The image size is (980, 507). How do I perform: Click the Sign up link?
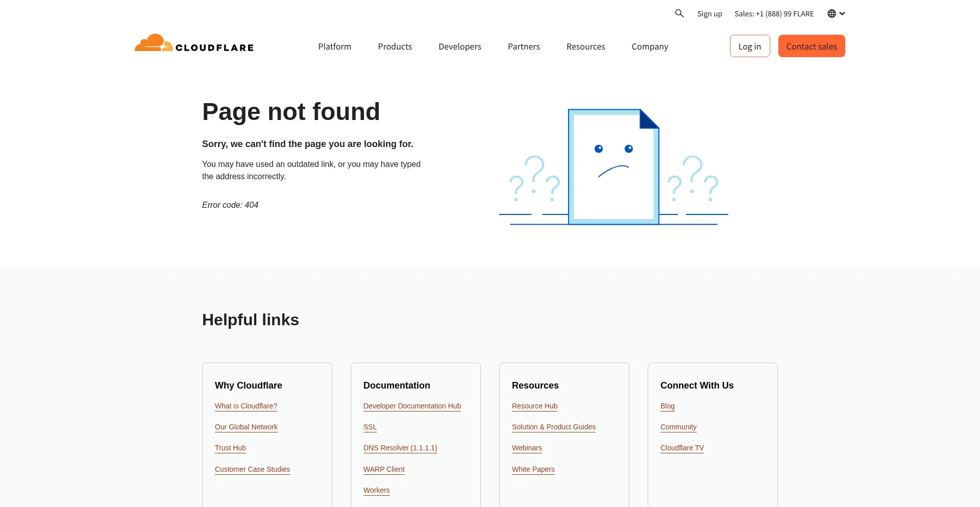pos(709,14)
